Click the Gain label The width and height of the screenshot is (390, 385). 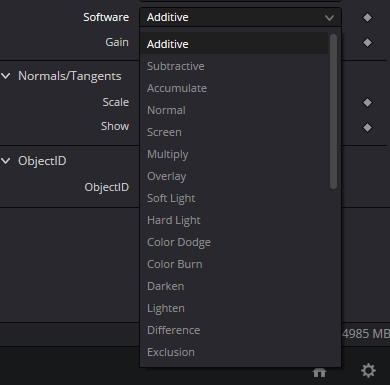[117, 42]
